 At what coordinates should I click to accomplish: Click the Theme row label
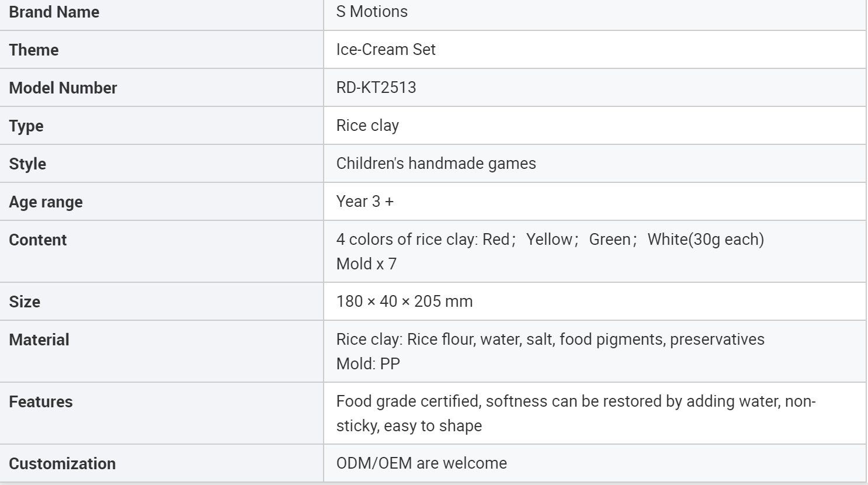[34, 50]
